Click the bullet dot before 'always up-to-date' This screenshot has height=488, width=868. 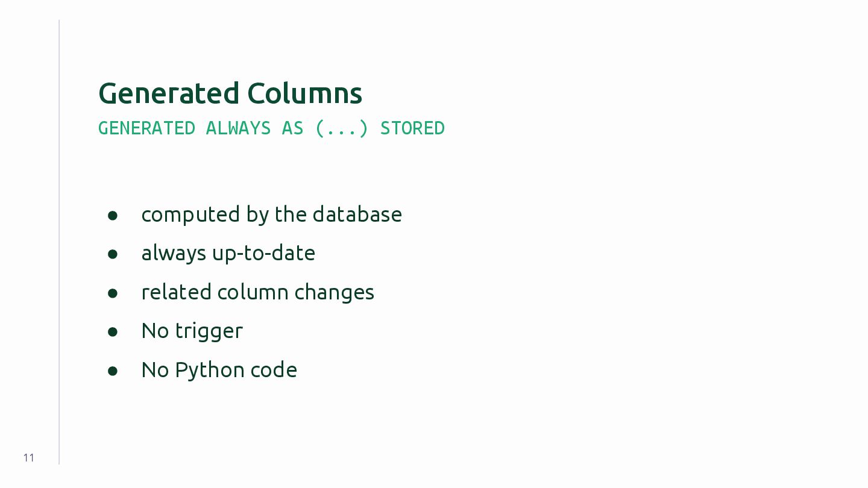click(113, 254)
